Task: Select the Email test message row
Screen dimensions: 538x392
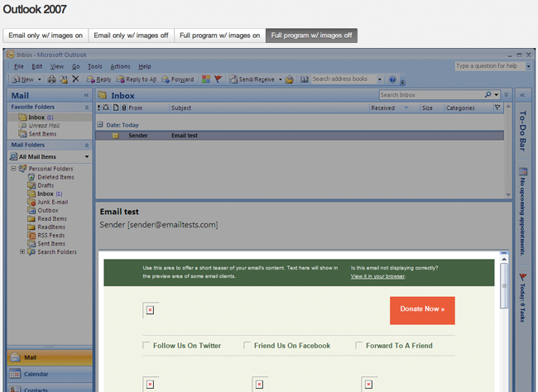Action: click(x=300, y=136)
